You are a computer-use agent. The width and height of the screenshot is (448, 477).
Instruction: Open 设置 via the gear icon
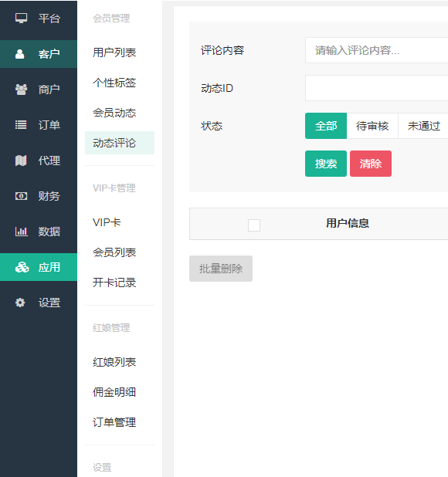coord(20,303)
